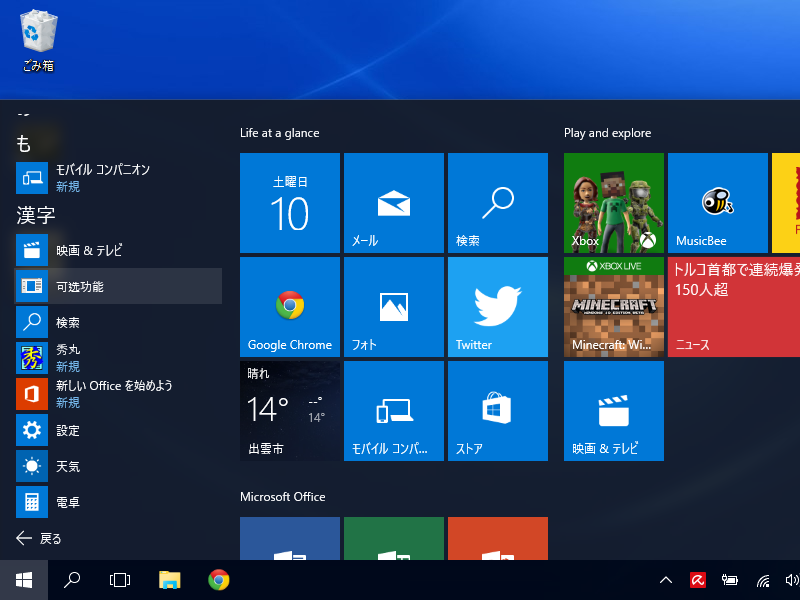Launch Chrome from the taskbar

tap(219, 580)
